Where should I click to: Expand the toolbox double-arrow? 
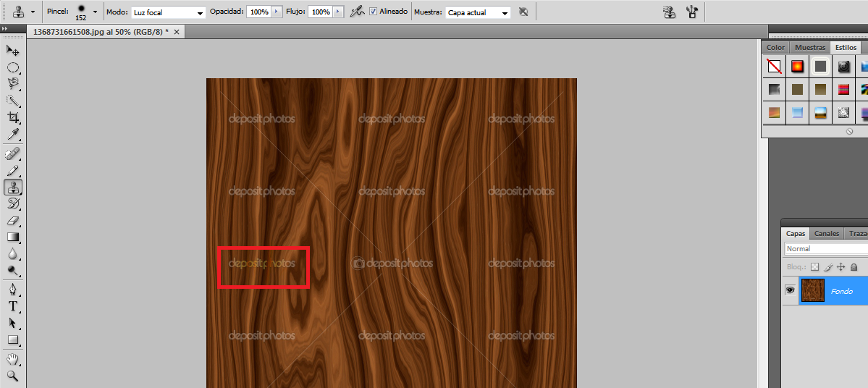4,28
